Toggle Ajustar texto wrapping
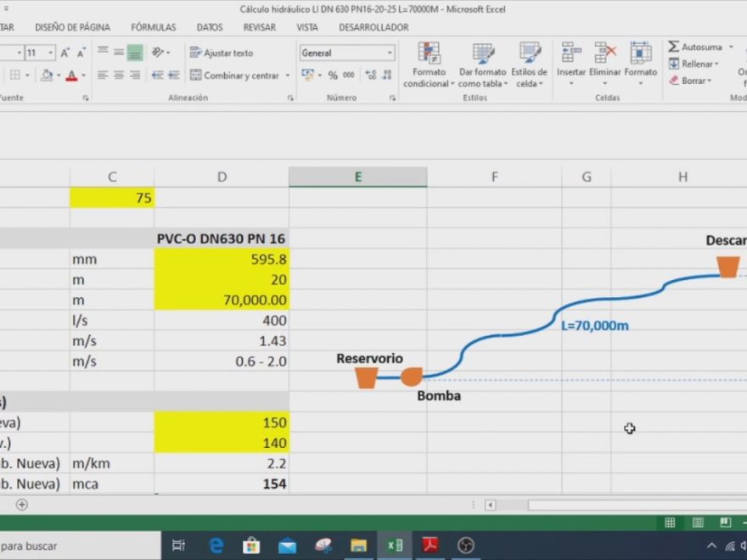 tap(222, 53)
